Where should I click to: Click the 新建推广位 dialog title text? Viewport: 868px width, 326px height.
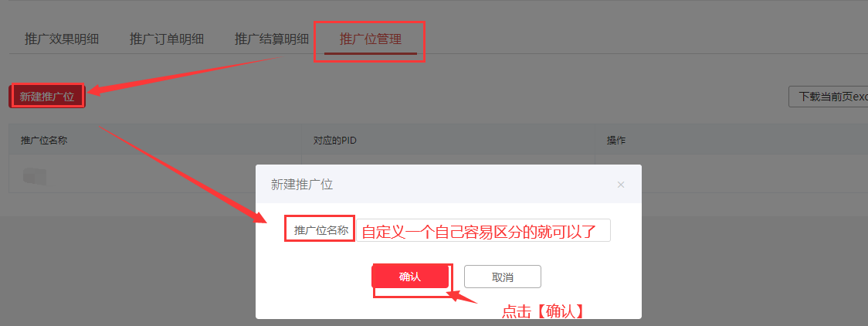point(302,185)
